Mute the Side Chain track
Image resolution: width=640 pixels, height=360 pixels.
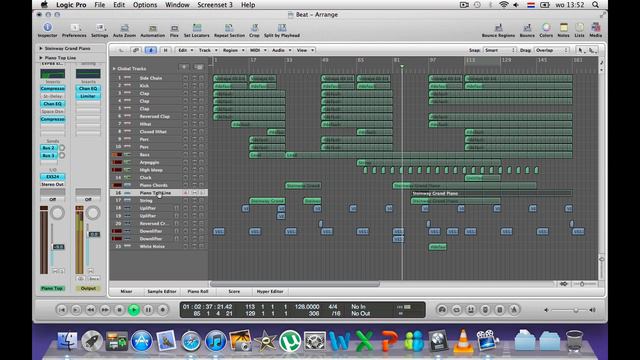point(194,78)
